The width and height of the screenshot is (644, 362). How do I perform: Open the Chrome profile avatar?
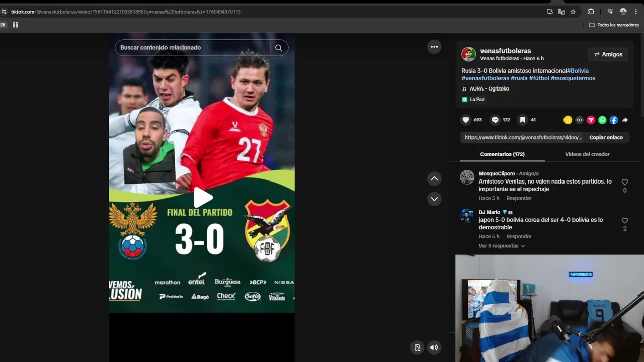coord(623,12)
